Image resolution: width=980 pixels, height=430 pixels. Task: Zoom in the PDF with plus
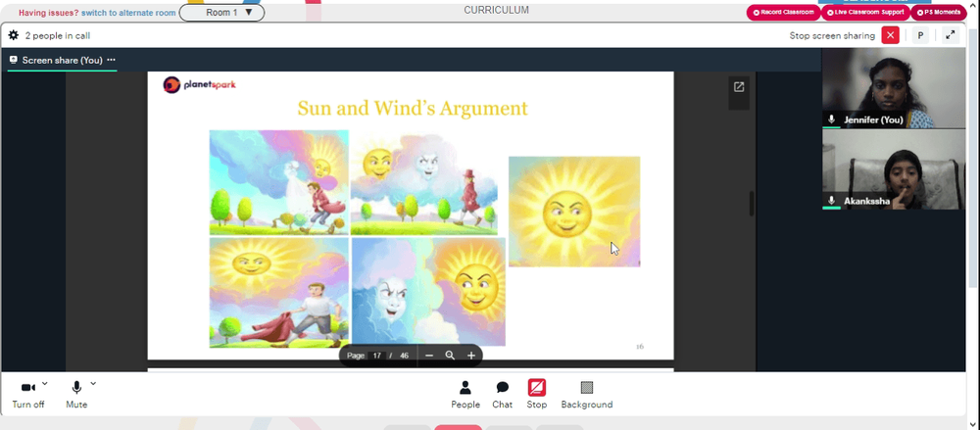(471, 356)
